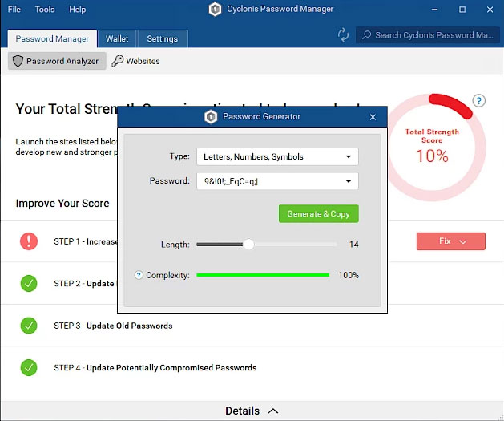The height and width of the screenshot is (421, 504).
Task: Open the Password Analyzer view
Action: point(57,61)
